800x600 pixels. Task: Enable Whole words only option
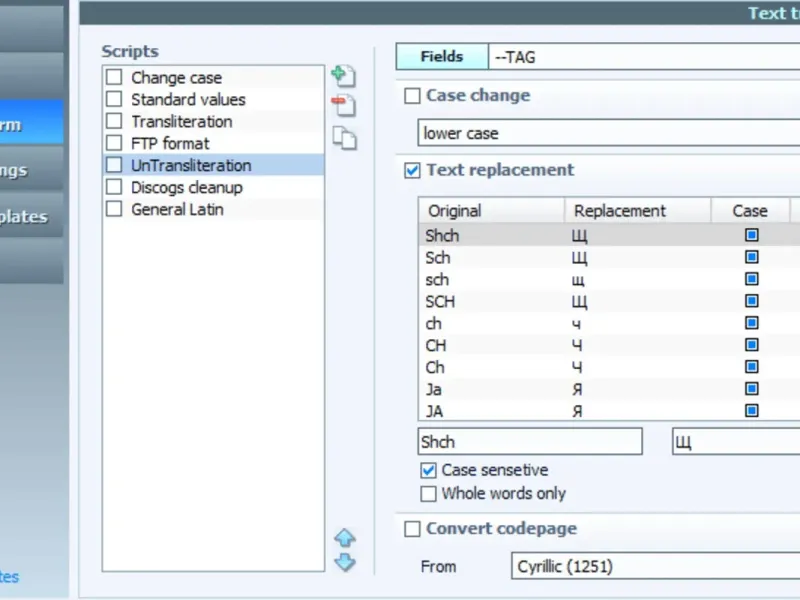(429, 494)
